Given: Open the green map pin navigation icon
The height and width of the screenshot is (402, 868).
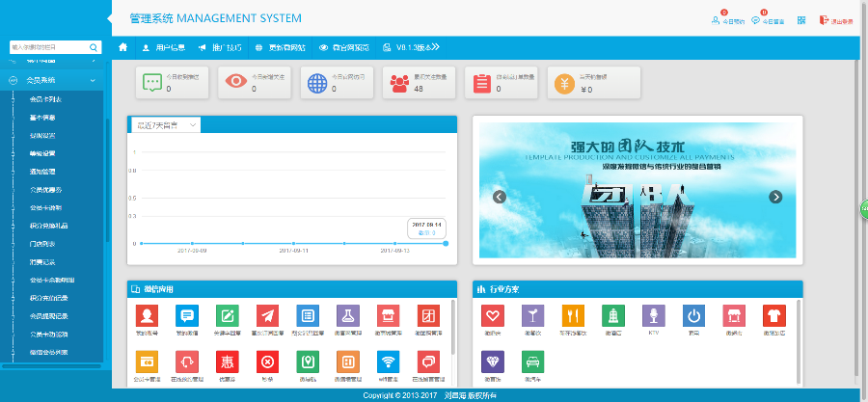Looking at the screenshot, I should click(308, 362).
